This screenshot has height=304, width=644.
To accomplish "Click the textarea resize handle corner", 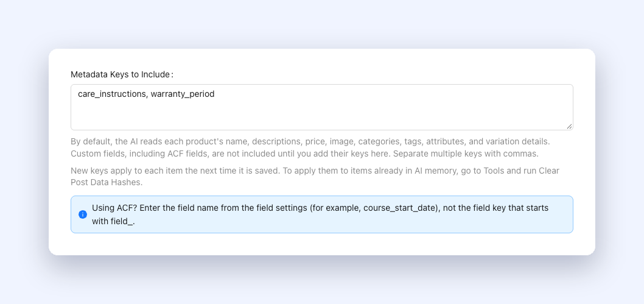I will click(x=569, y=127).
